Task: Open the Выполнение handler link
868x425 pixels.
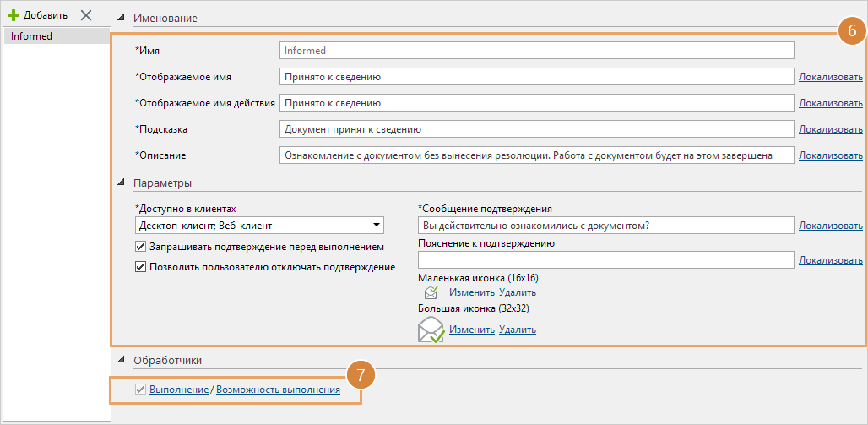Action: (178, 390)
